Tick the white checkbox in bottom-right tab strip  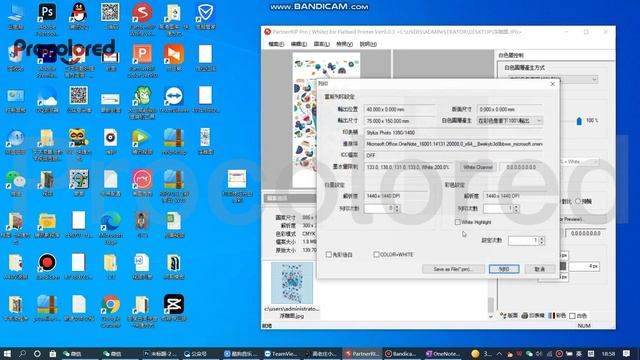pos(572,316)
